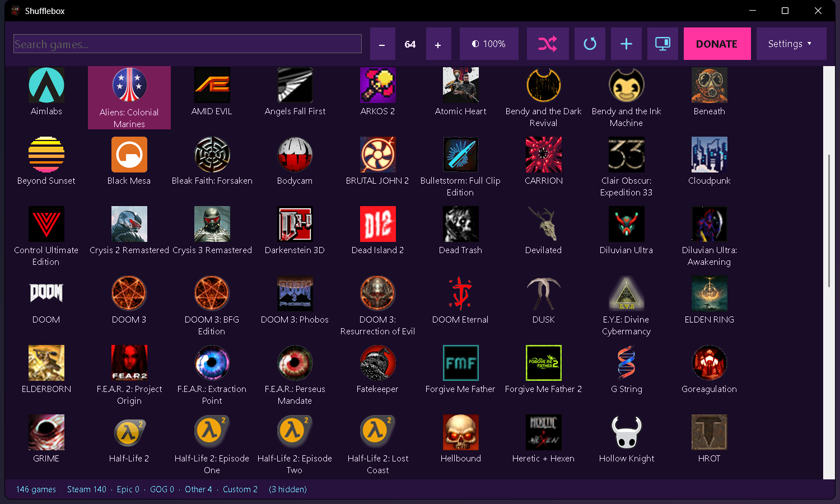
Task: Select the DUSK game icon
Action: 544,293
